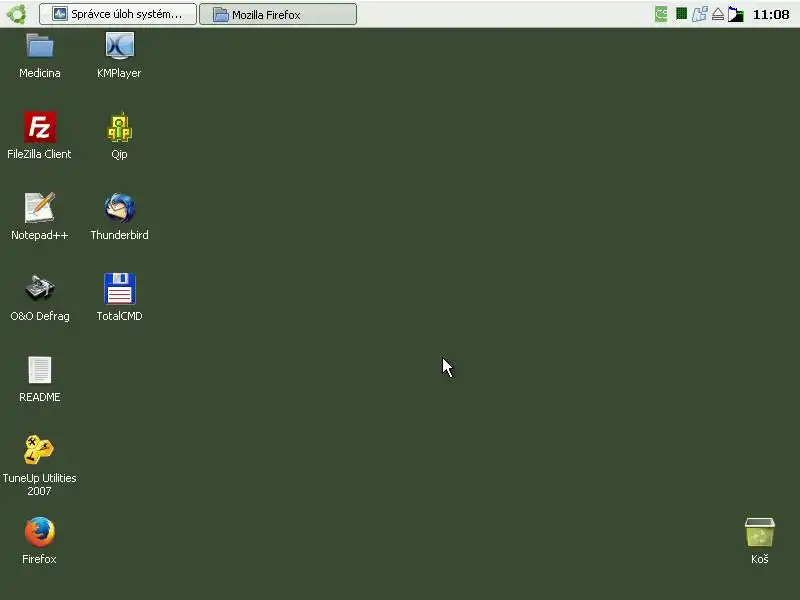The image size is (800, 600).
Task: Select the "FileZilla Client" label text
Action: tap(39, 154)
